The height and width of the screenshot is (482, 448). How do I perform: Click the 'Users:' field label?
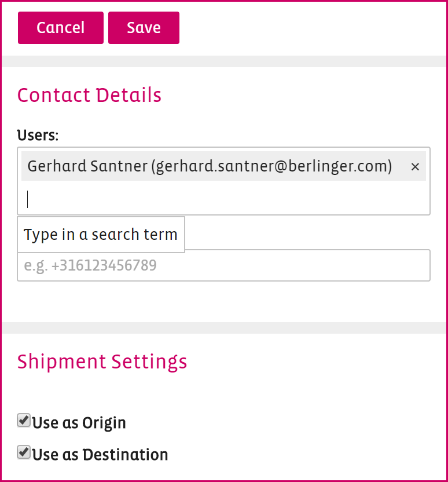pos(38,136)
